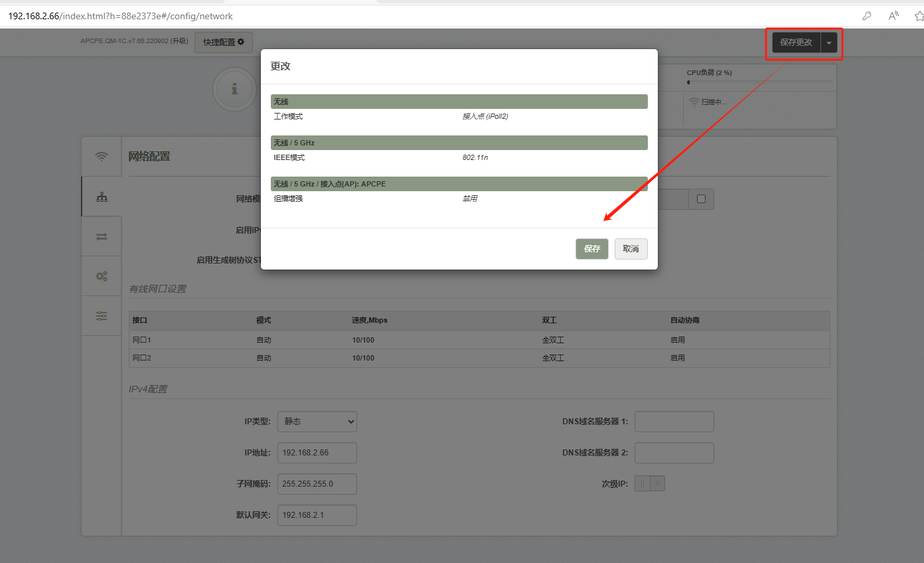Click the DNS域名服务器 1 field
924x563 pixels.
(x=674, y=422)
